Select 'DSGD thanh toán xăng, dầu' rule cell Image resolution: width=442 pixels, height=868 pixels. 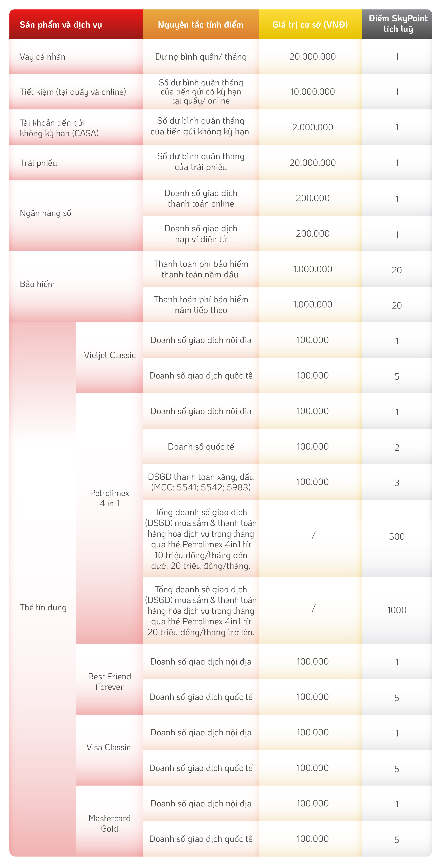(x=201, y=482)
